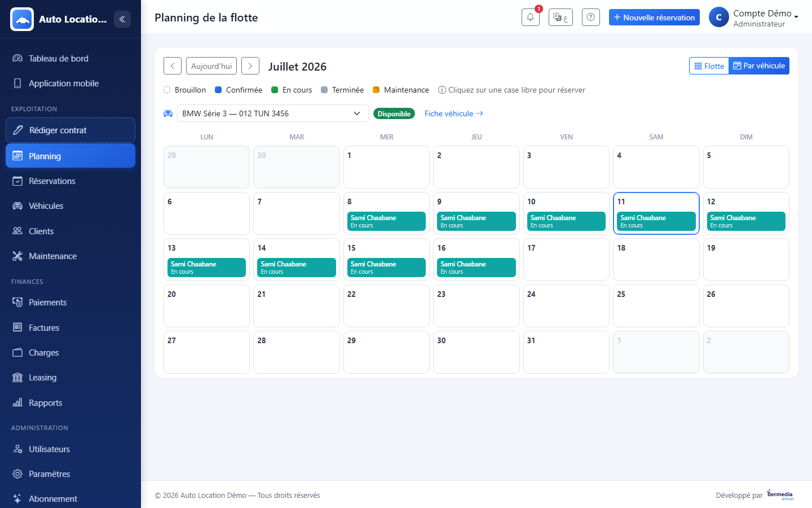Switch to Par véhicule view

[x=759, y=65]
